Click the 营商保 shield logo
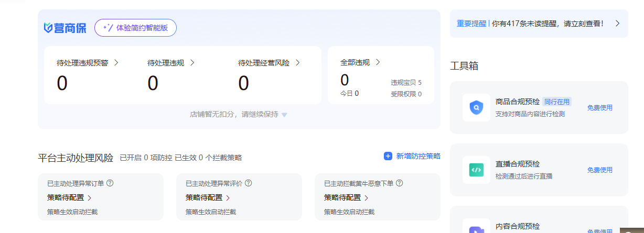This screenshot has width=644, height=233. (x=48, y=28)
